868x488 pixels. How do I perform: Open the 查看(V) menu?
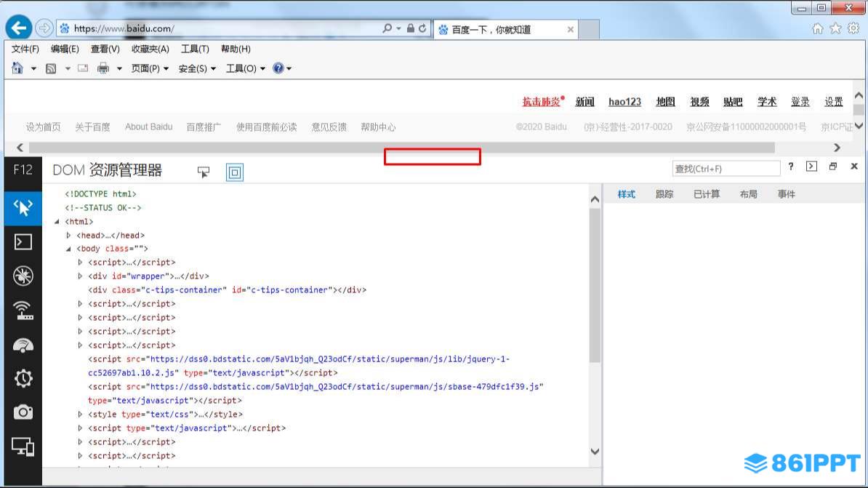pyautogui.click(x=105, y=49)
